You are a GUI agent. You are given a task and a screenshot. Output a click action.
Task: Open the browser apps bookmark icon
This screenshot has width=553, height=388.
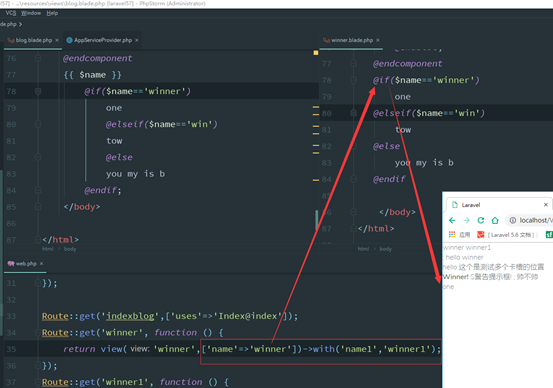pyautogui.click(x=452, y=235)
